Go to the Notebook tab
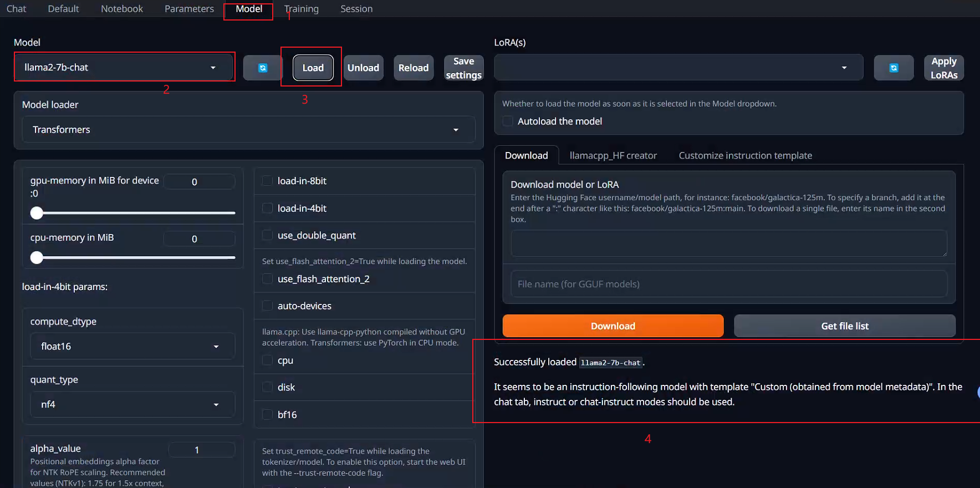This screenshot has height=488, width=980. 122,9
